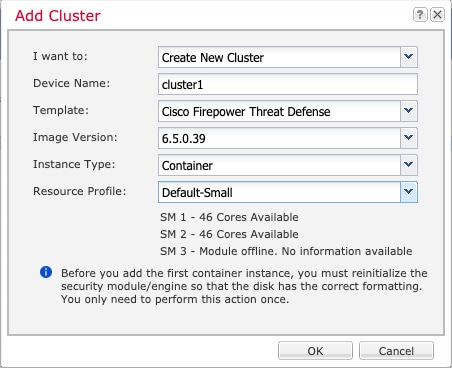Image resolution: width=452 pixels, height=368 pixels.
Task: Close the Add Cluster dialog
Action: point(437,15)
